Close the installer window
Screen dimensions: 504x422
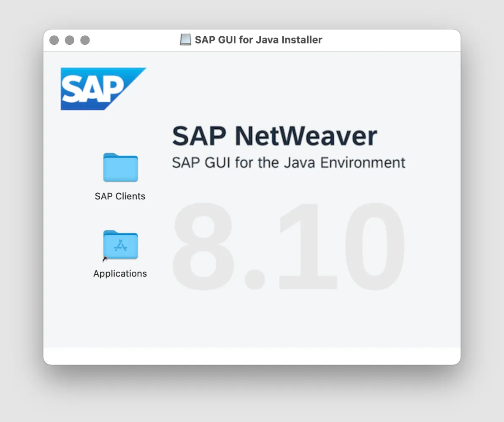pos(54,40)
